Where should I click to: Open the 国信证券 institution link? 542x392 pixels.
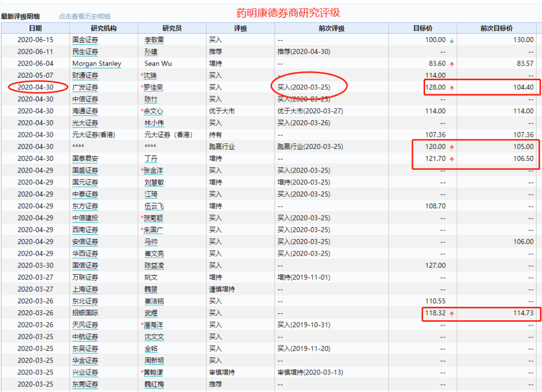click(85, 266)
